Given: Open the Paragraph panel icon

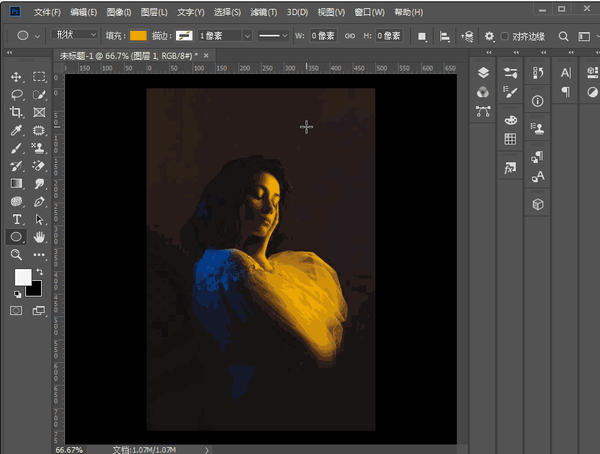Looking at the screenshot, I should tap(566, 92).
